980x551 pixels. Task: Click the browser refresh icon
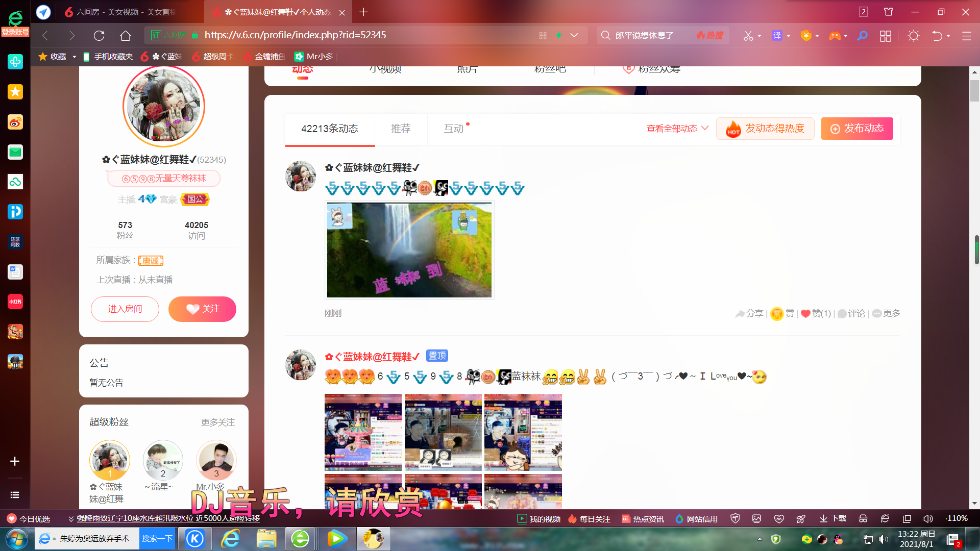click(99, 35)
